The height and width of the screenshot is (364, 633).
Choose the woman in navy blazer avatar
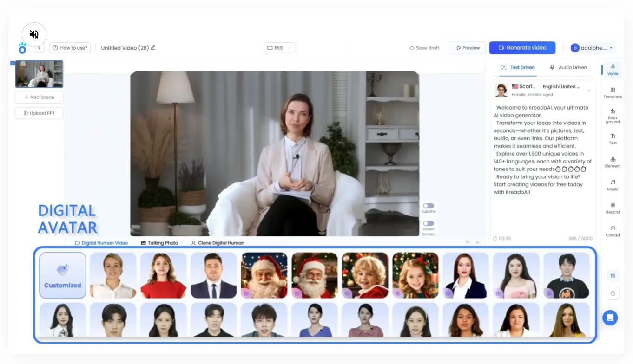click(x=466, y=275)
